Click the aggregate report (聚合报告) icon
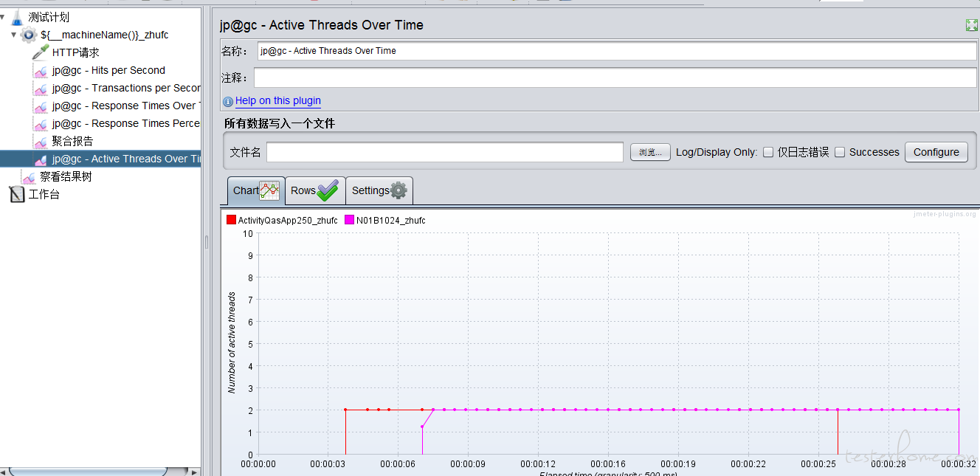 (41, 141)
